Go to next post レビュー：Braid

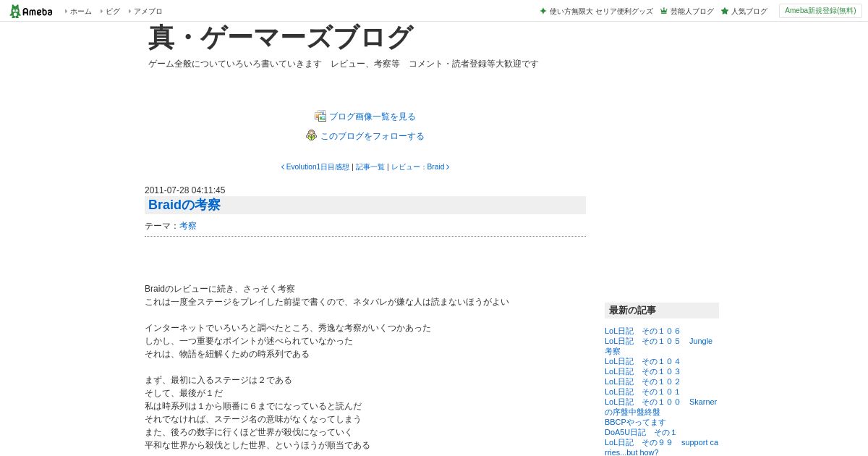418,167
